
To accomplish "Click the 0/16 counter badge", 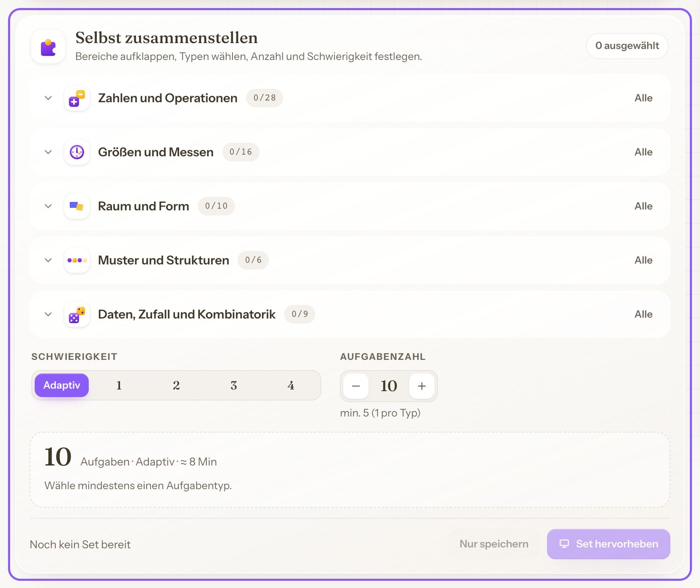I will pyautogui.click(x=241, y=152).
